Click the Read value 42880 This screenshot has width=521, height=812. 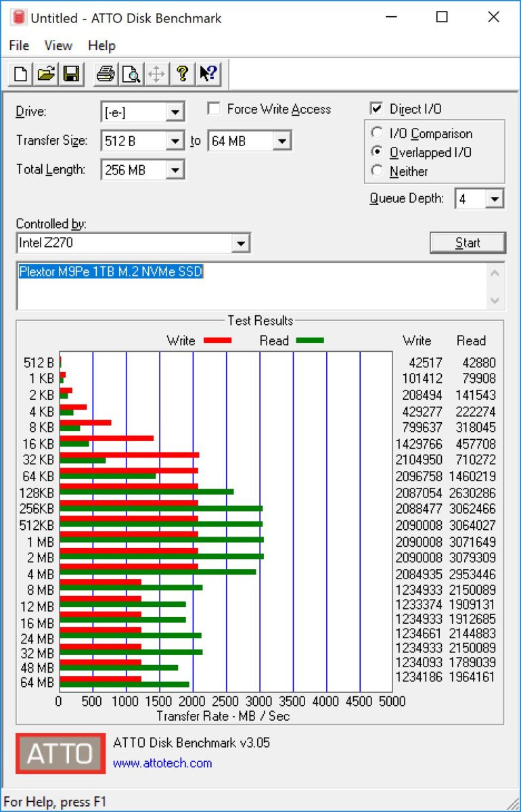pyautogui.click(x=479, y=362)
